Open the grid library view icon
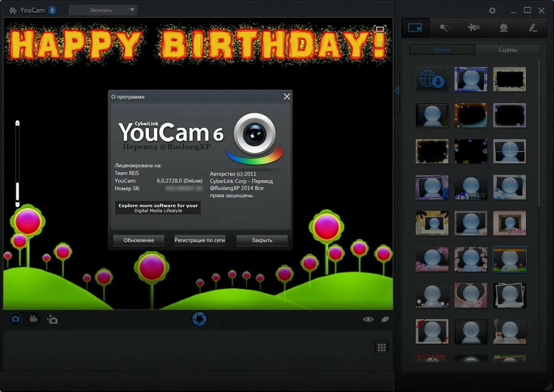Viewport: 554px width, 392px height. pyautogui.click(x=382, y=348)
